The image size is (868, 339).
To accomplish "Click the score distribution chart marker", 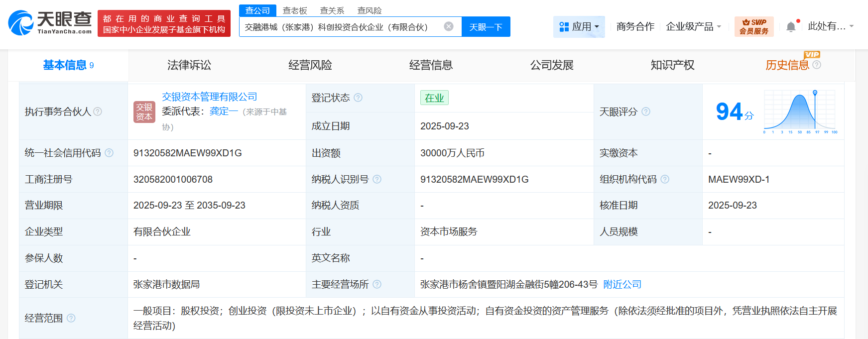I will click(815, 93).
